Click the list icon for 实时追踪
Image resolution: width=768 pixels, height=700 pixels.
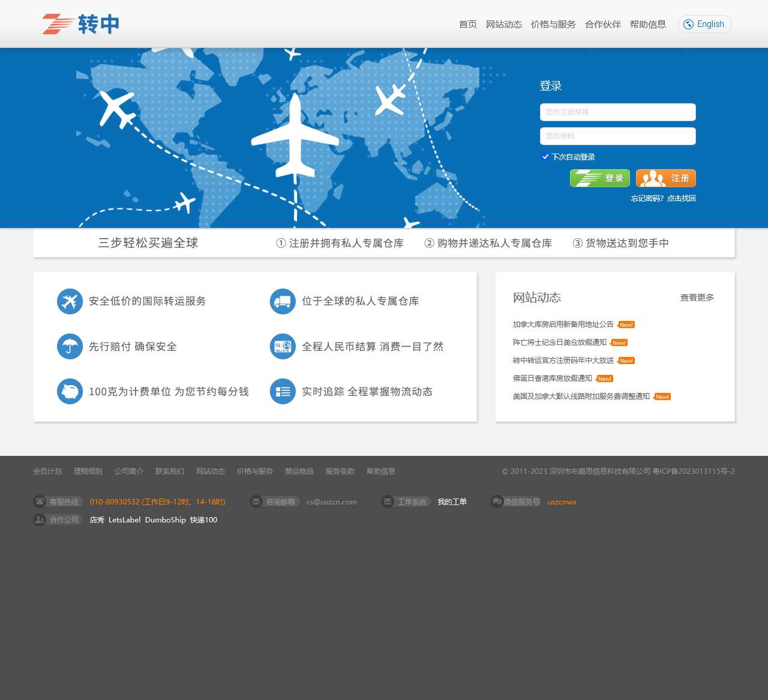coord(283,392)
